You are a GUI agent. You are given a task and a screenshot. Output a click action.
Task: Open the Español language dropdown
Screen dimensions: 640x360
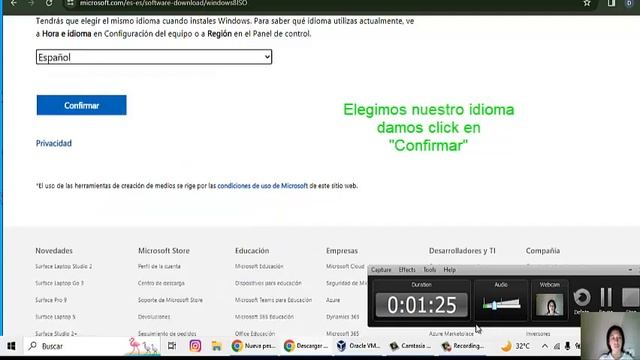tap(154, 57)
